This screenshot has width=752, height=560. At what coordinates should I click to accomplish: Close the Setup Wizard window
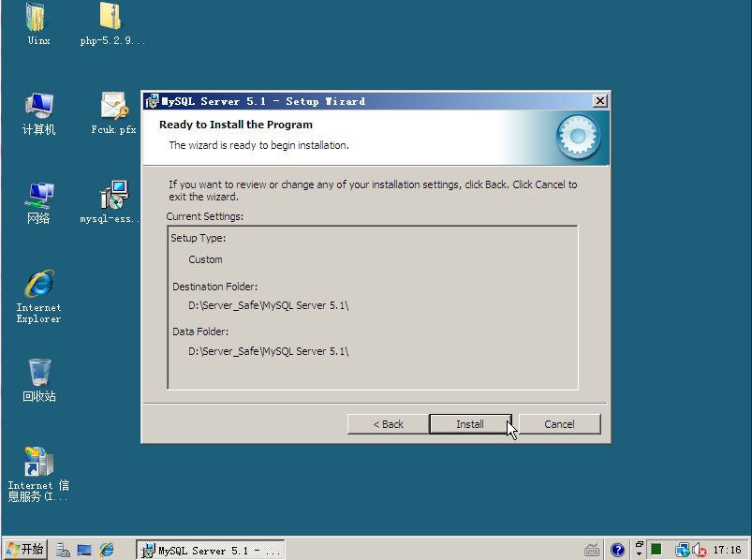[x=600, y=101]
